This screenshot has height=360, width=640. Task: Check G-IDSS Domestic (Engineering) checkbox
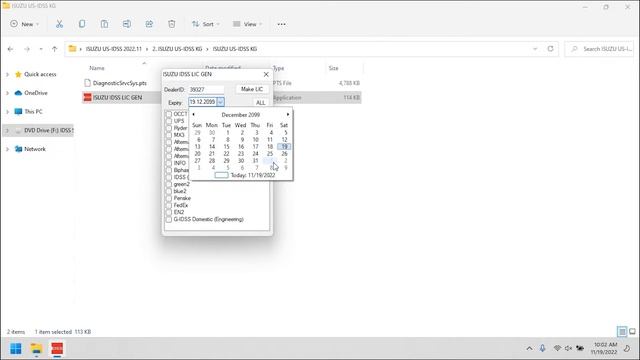click(169, 220)
